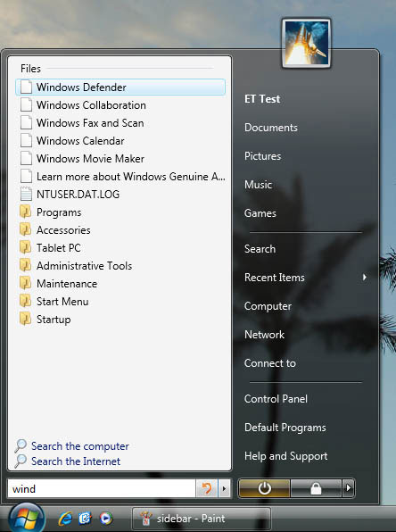Viewport: 396px width, 532px height.
Task: Click Search the Internet link
Action: pos(76,461)
